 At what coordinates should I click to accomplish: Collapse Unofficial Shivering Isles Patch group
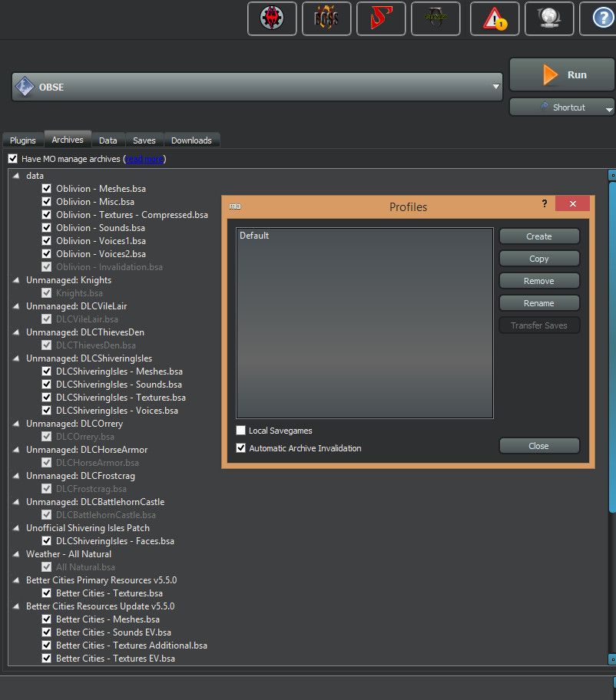coord(16,527)
